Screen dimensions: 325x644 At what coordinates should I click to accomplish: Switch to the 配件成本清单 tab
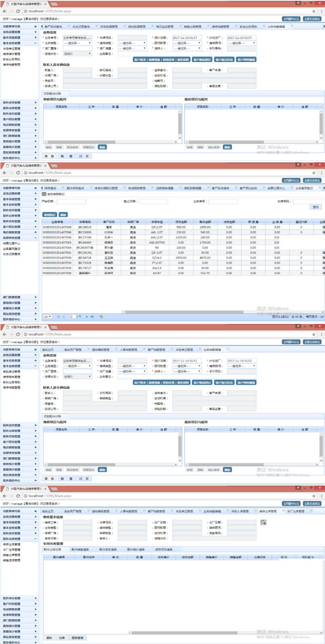pos(108,549)
